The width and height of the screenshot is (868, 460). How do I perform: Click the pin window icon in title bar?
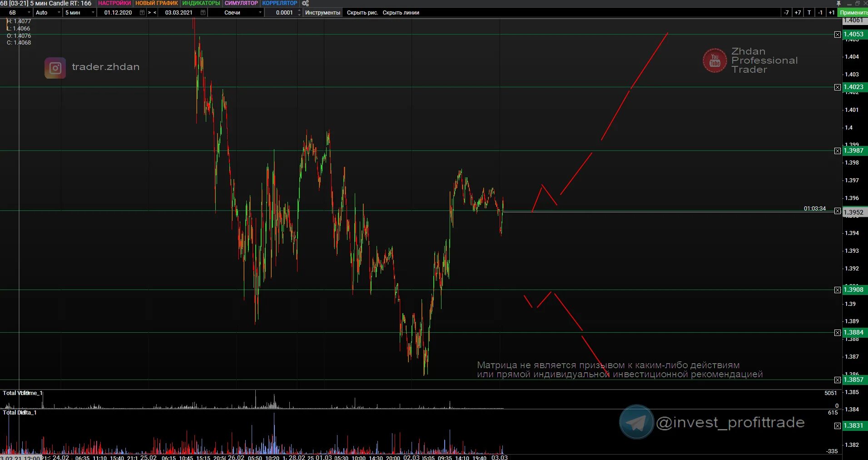coord(838,3)
